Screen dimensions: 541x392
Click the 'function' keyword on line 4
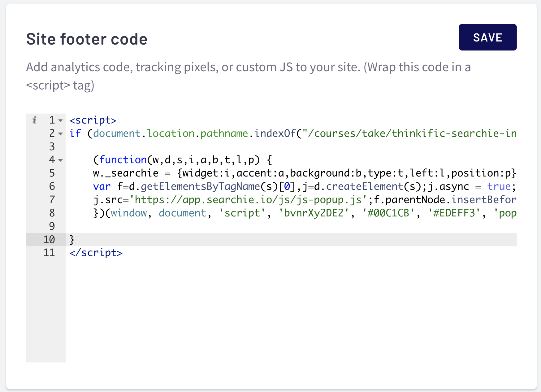(x=123, y=160)
